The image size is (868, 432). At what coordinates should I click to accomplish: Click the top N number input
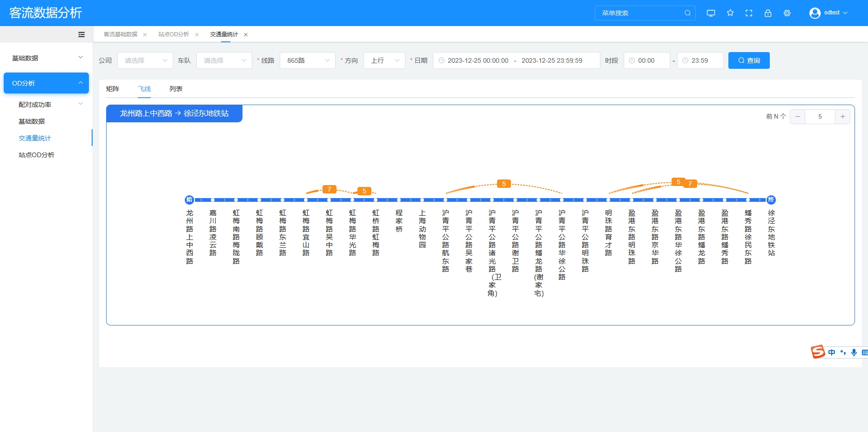click(x=820, y=116)
